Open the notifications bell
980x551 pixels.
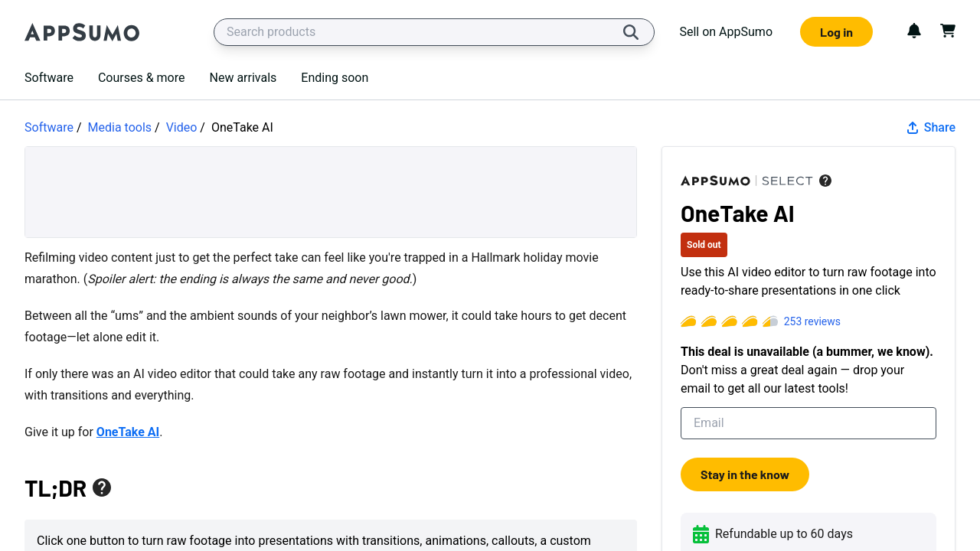(913, 31)
